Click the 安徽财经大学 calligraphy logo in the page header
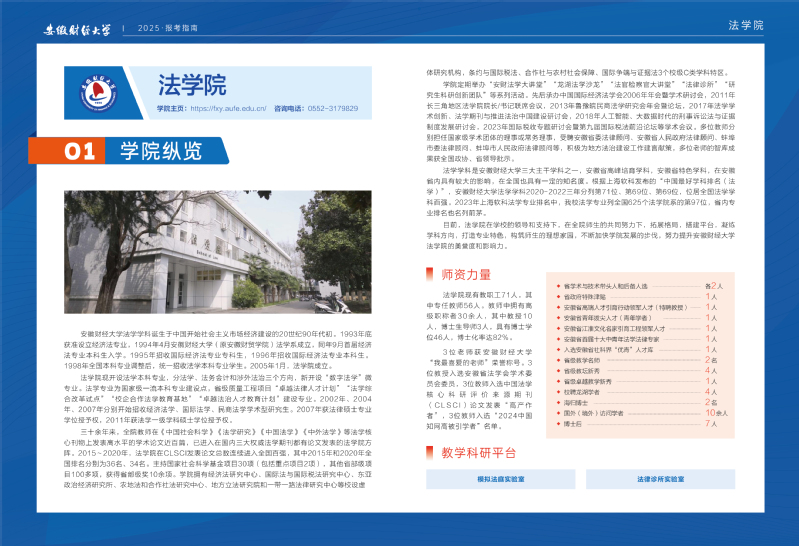Screen dimensions: 799x546 pyautogui.click(x=76, y=30)
